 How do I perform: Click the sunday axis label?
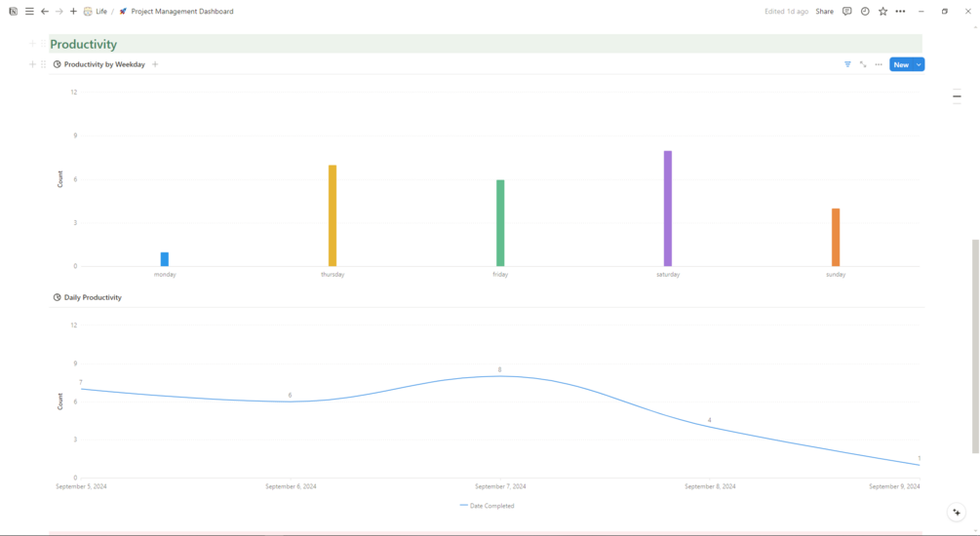836,274
